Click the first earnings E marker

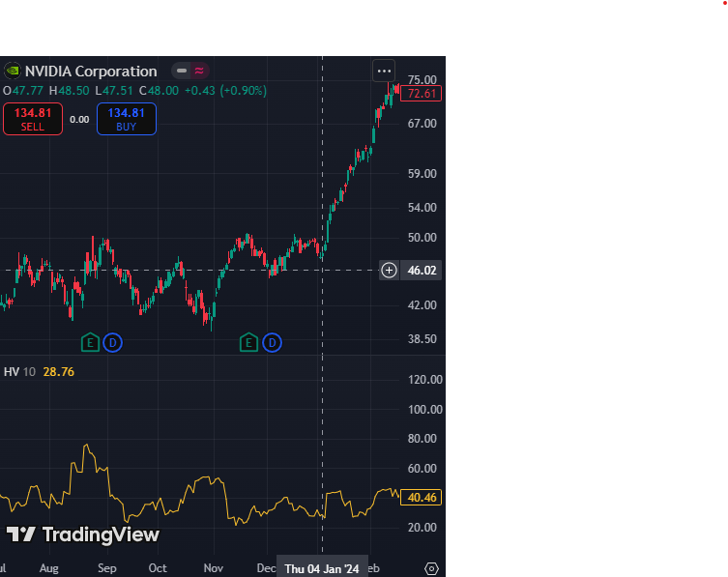[x=90, y=342]
